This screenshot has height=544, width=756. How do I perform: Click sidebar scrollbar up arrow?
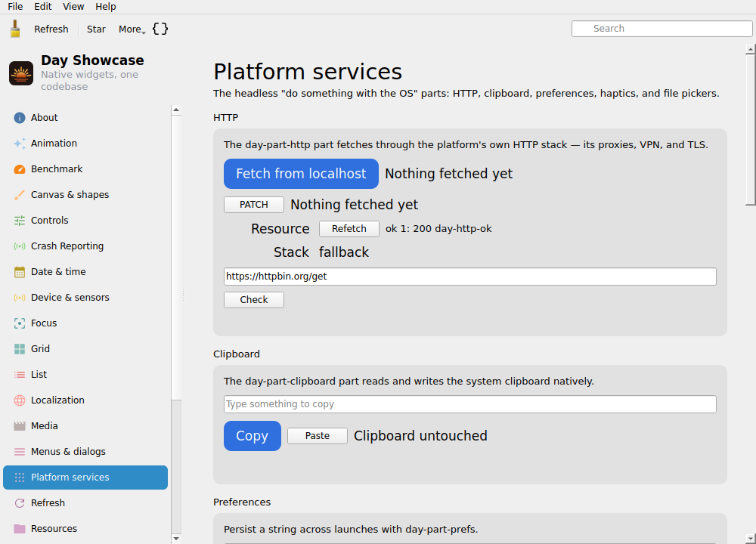point(176,110)
